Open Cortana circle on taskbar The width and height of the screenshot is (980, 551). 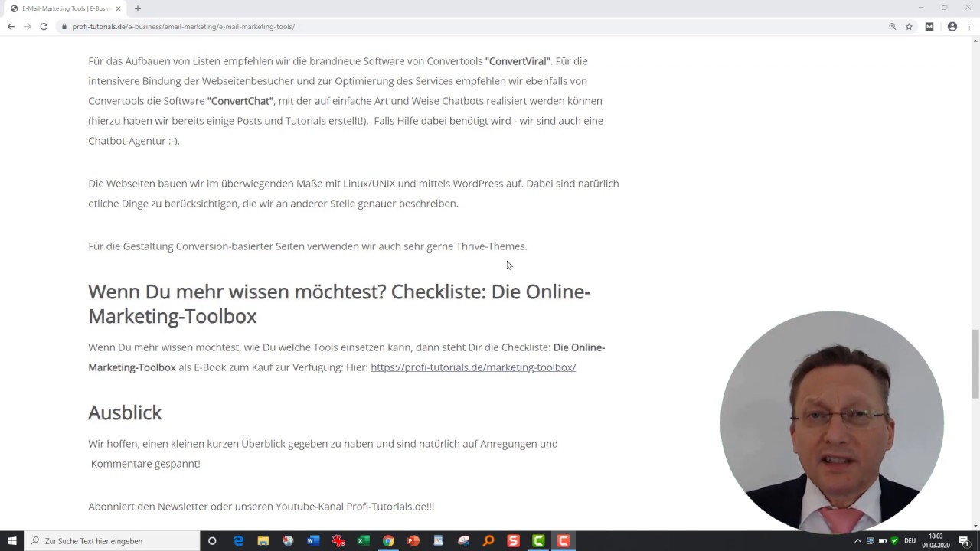212,541
